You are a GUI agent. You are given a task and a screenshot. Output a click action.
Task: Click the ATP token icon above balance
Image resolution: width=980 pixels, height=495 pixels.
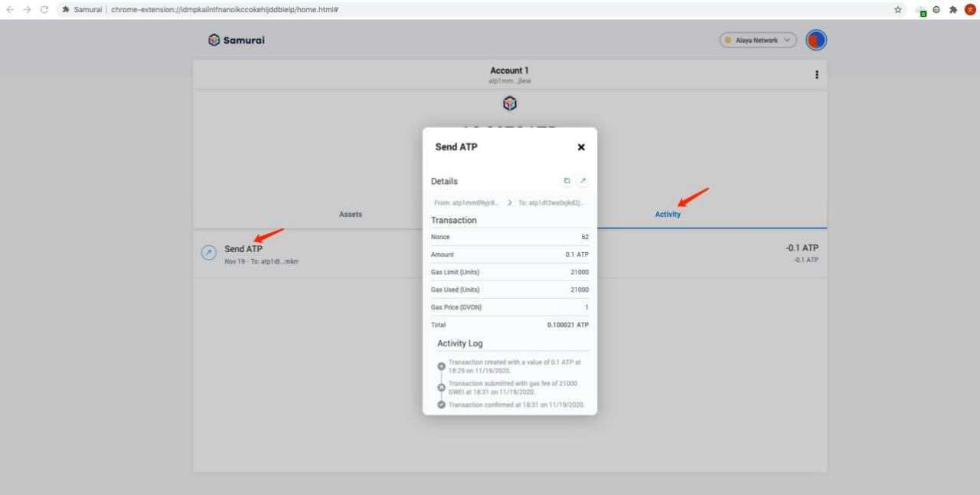509,103
